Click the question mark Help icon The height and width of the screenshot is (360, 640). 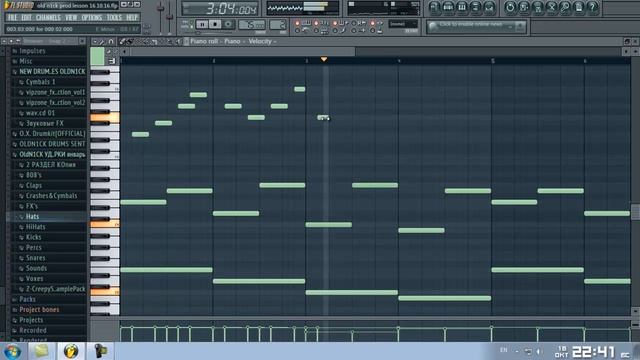[x=592, y=8]
